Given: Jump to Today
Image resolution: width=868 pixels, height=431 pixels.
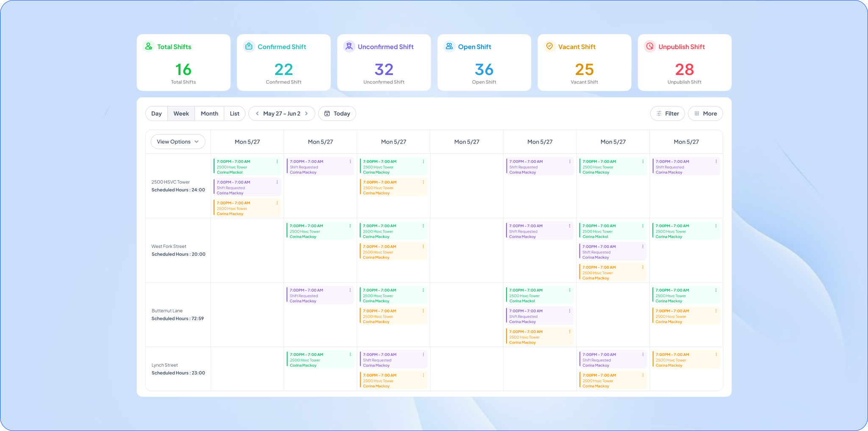Looking at the screenshot, I should [337, 114].
